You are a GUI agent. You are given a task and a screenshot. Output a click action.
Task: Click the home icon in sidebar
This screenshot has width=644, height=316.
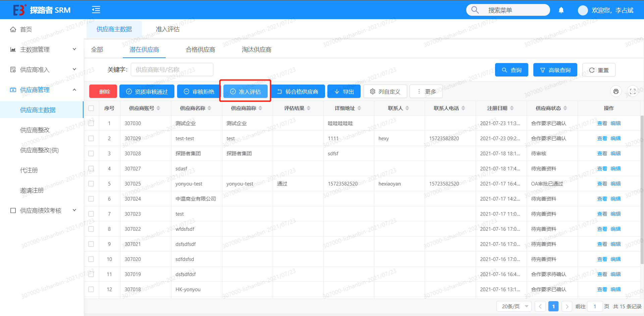click(x=13, y=30)
